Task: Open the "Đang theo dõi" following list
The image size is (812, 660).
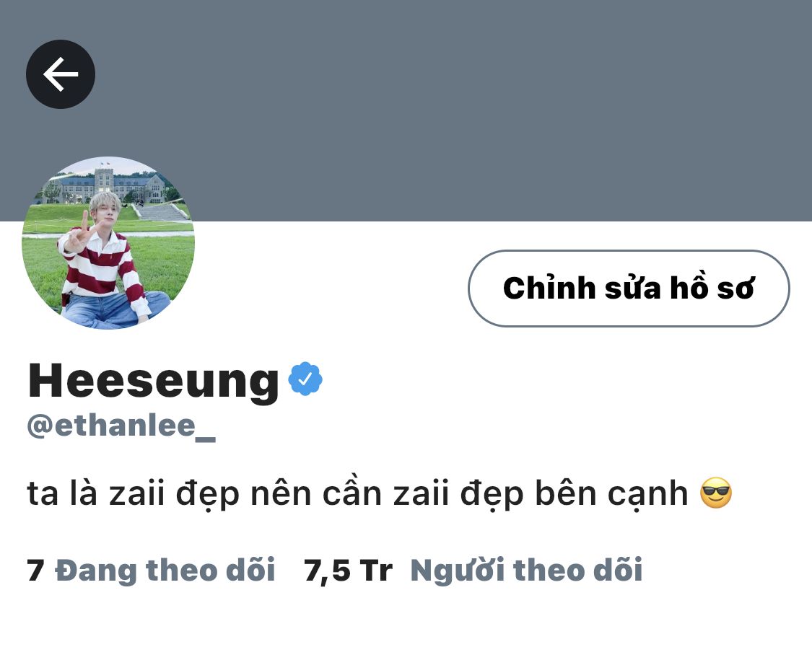Action: coord(165,571)
